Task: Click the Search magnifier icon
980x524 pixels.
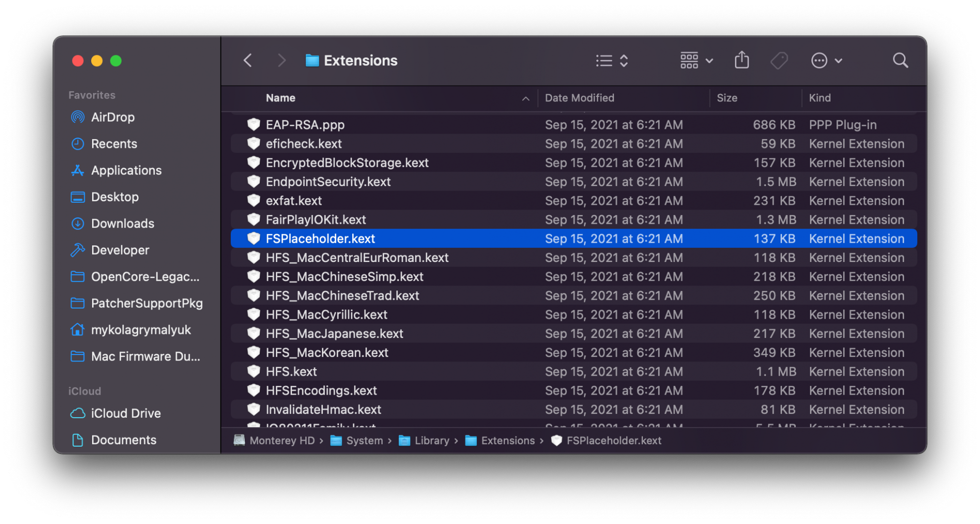Action: 900,61
